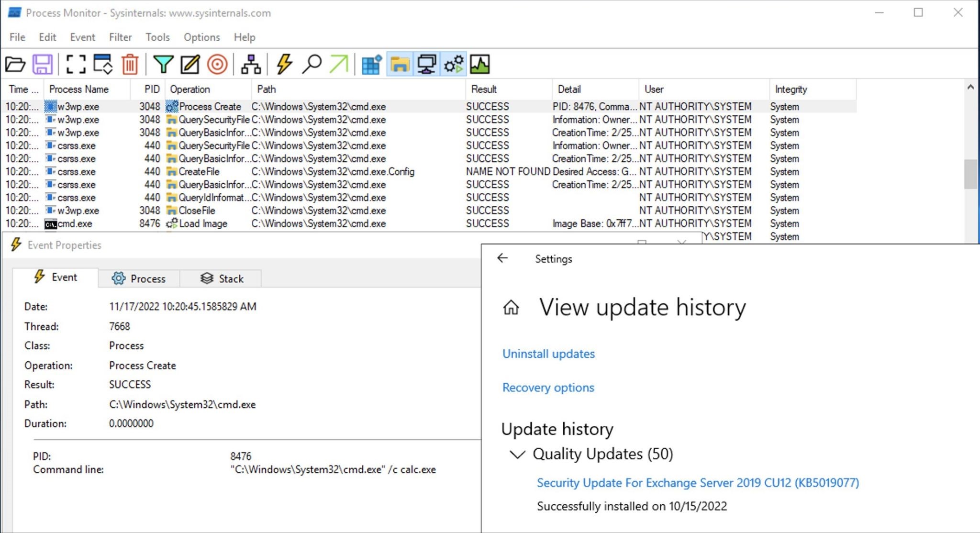
Task: Sort by the User column header
Action: 704,89
